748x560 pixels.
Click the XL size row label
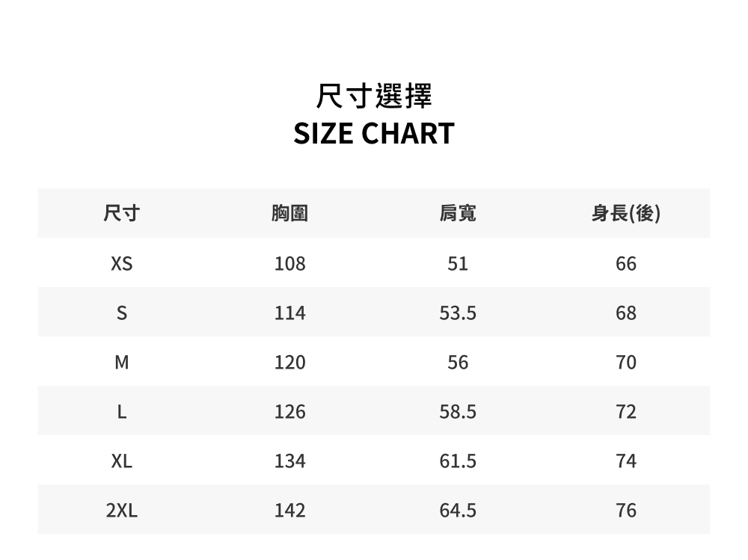[x=122, y=461]
